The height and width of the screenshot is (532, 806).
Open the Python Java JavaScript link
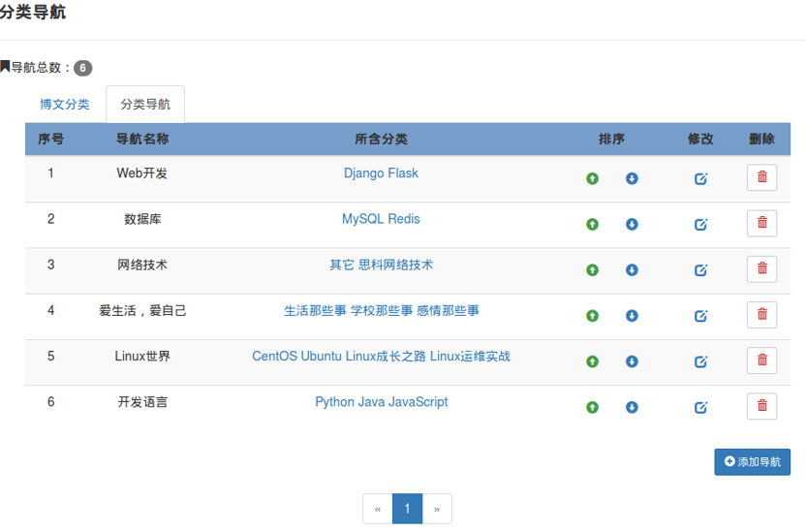coord(381,402)
